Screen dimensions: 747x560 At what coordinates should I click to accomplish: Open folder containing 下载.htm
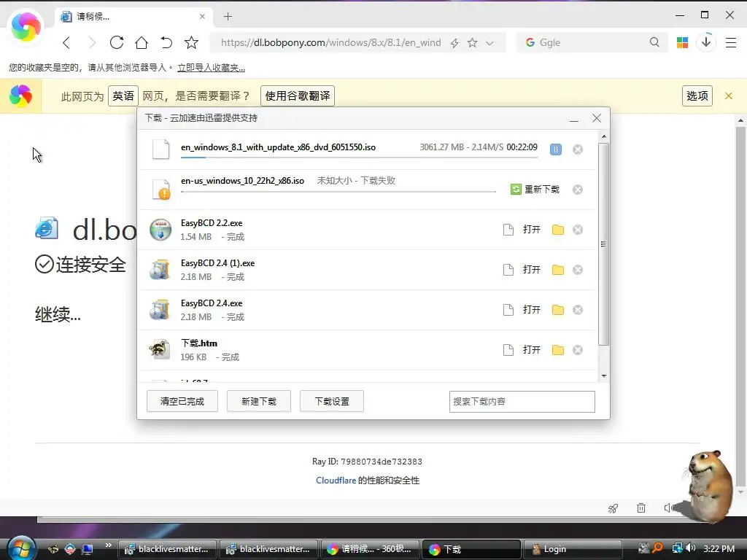click(x=558, y=350)
